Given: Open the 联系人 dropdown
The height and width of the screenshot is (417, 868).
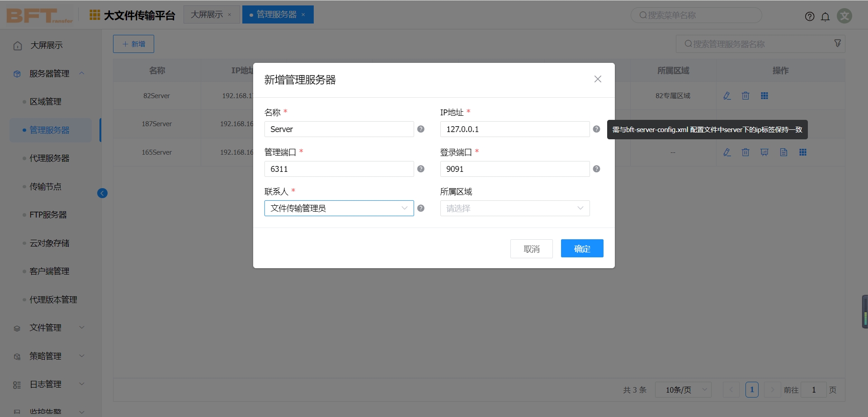Looking at the screenshot, I should tap(339, 208).
